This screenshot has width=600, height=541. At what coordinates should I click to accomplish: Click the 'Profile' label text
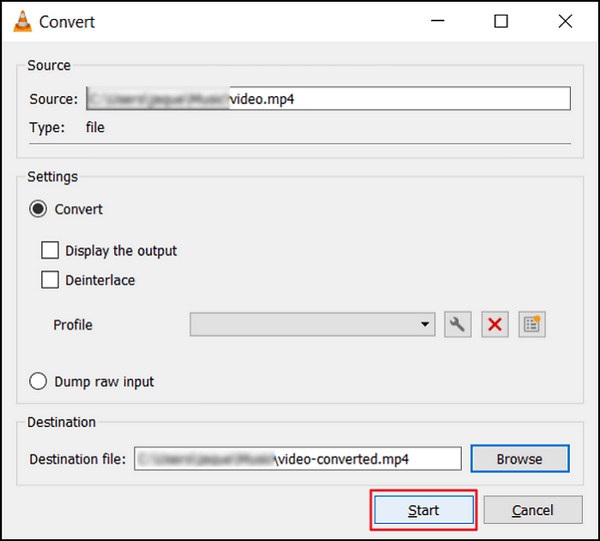point(73,325)
